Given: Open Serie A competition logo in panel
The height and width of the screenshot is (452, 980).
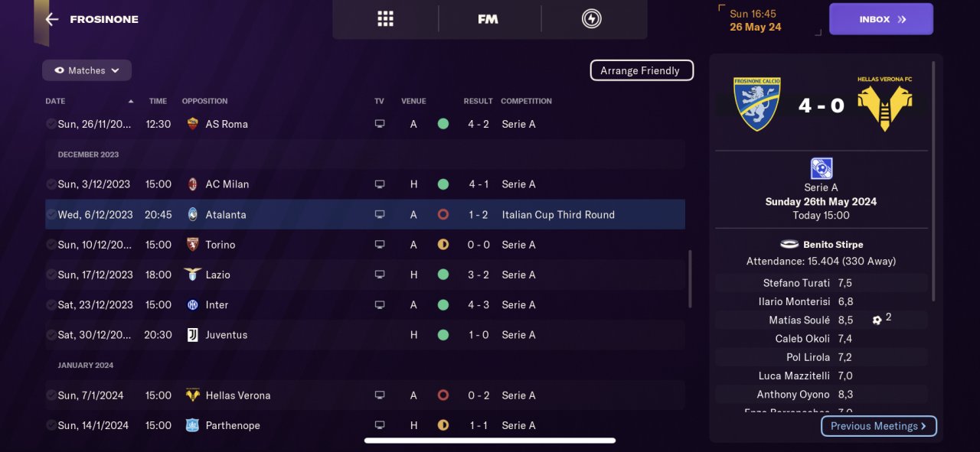Looking at the screenshot, I should (822, 168).
